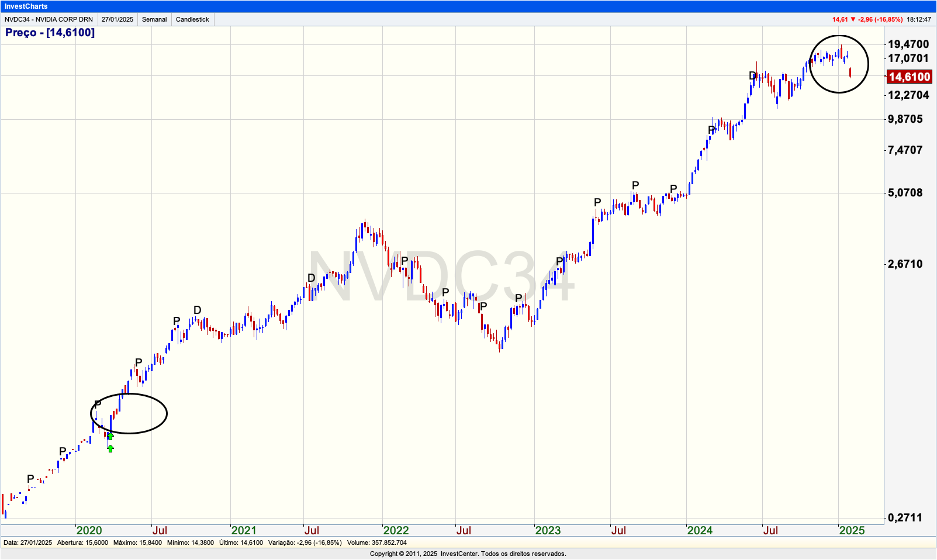Click the 19,4700 price axis label
937x560 pixels.
(x=908, y=44)
